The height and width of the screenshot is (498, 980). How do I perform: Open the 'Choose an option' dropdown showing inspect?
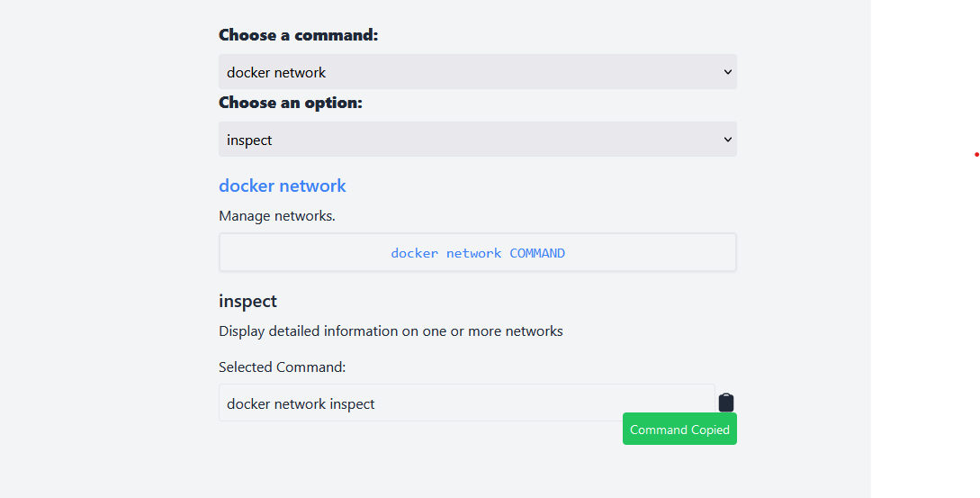[x=478, y=140]
